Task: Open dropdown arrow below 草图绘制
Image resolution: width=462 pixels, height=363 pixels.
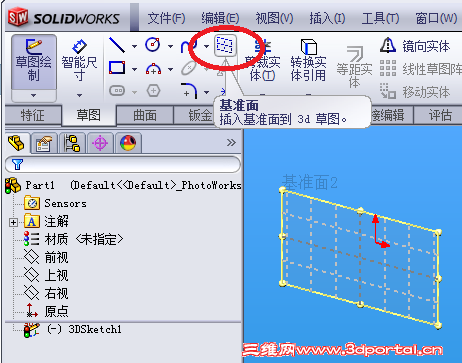Action: pyautogui.click(x=34, y=95)
